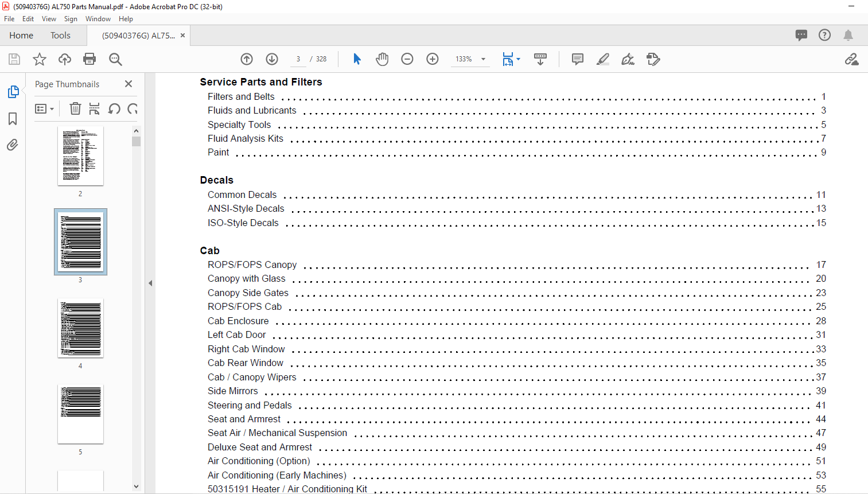The image size is (868, 494).
Task: Click the zoom percentage 133% field
Action: click(464, 59)
